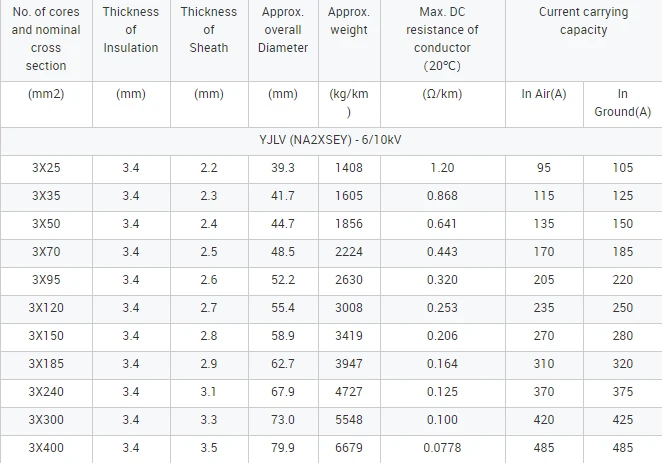Click the YJLV (NA2XSEY) - 6/10kV row heading
662x463 pixels.
pyautogui.click(x=331, y=140)
